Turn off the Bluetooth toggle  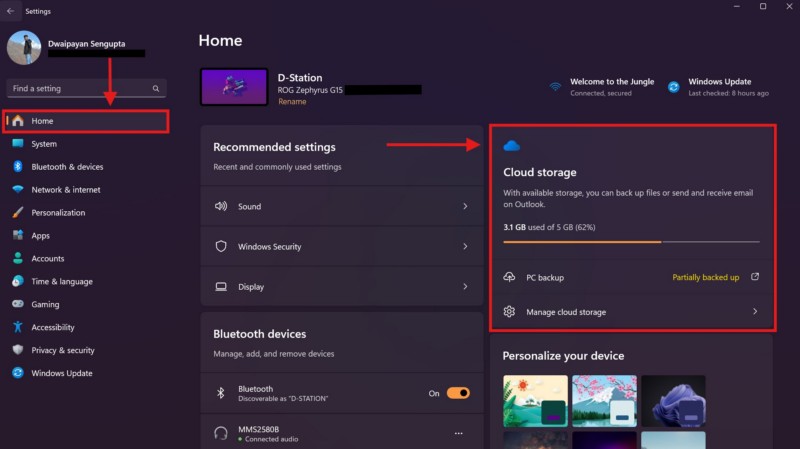tap(458, 393)
